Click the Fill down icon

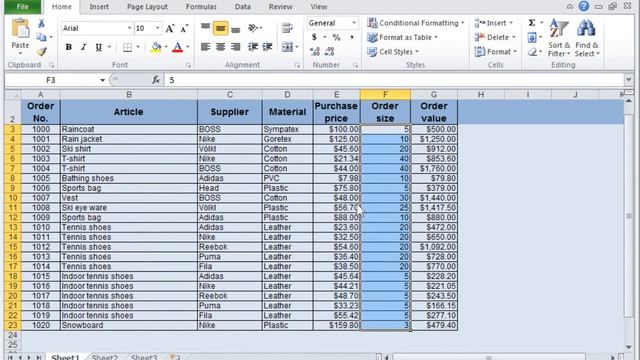coord(532,38)
